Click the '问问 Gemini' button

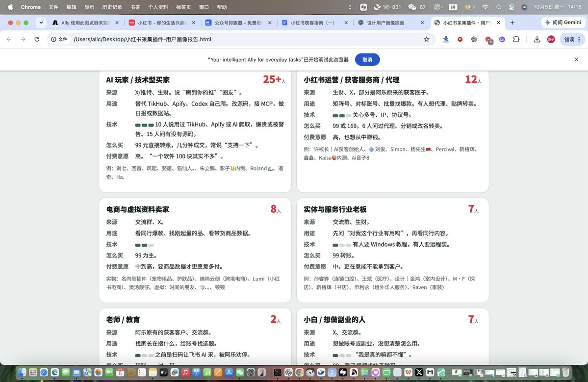pos(563,23)
